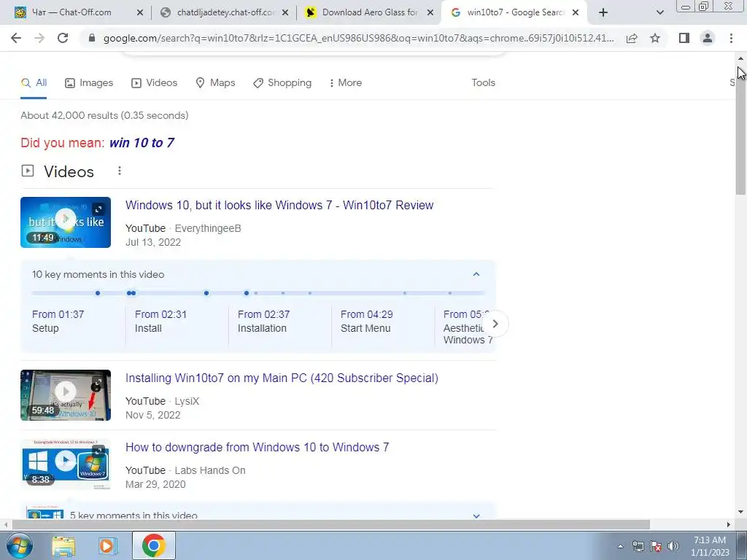Jump to 'From 02:31 Install' moment
This screenshot has width=747, height=560.
tap(160, 322)
